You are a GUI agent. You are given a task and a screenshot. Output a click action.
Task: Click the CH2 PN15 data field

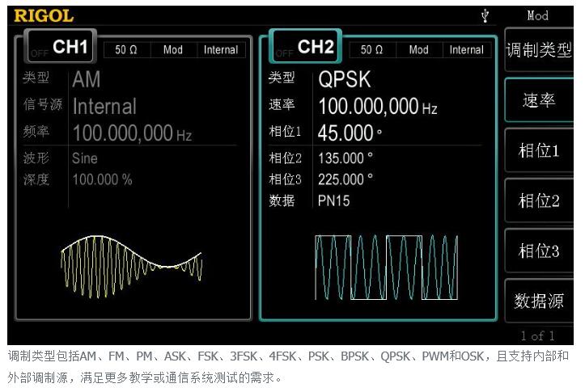(334, 201)
